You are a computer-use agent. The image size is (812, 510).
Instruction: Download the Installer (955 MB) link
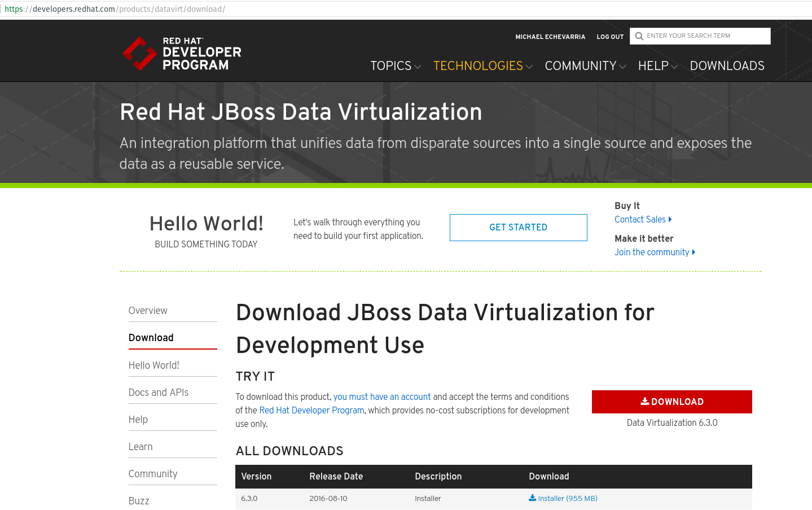pos(567,498)
